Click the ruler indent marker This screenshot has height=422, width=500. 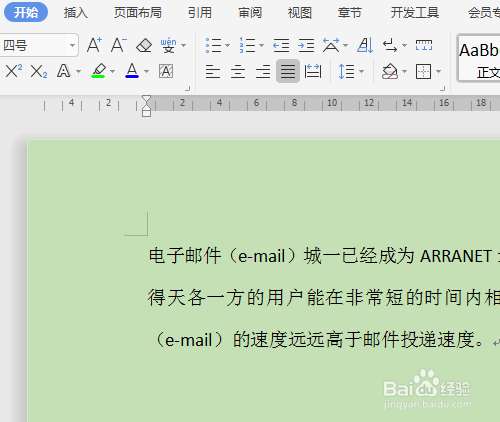click(x=146, y=106)
